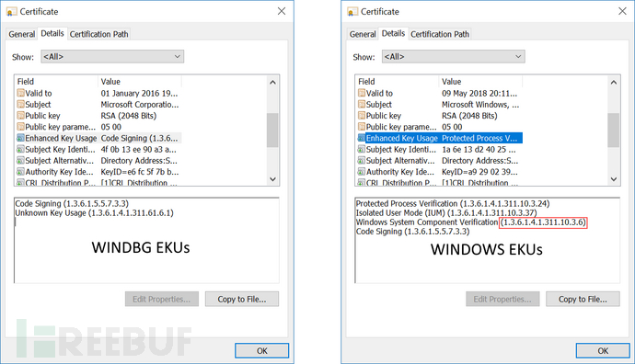Click 'Code Signing (1.3.6.1.5.5.7.3.3)' in right details box

click(x=412, y=232)
